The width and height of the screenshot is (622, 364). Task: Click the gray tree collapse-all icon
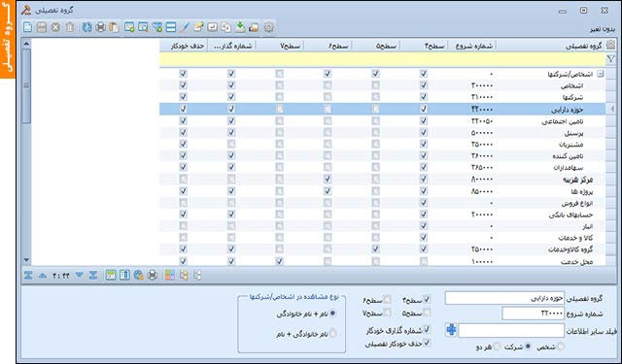[x=197, y=276]
